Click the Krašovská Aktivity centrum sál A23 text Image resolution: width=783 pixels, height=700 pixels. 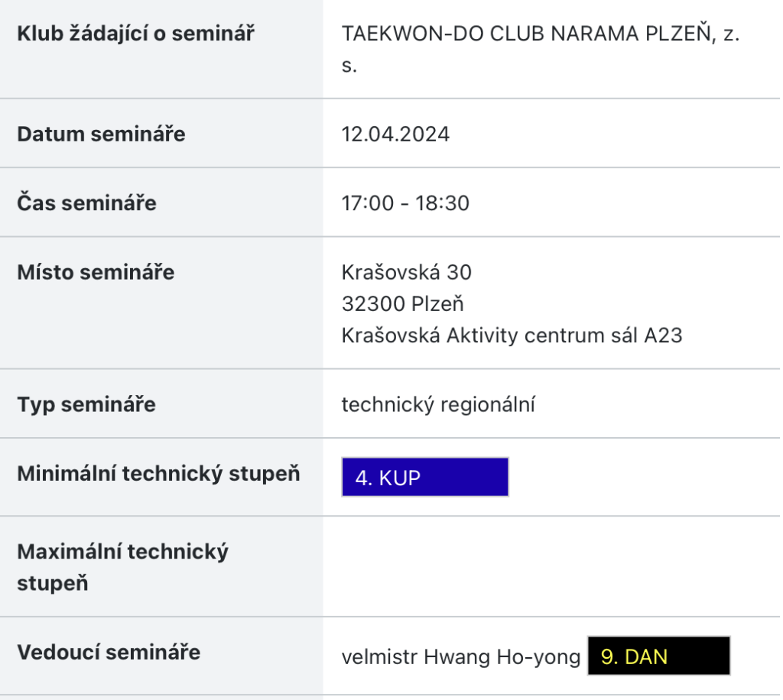coord(512,335)
